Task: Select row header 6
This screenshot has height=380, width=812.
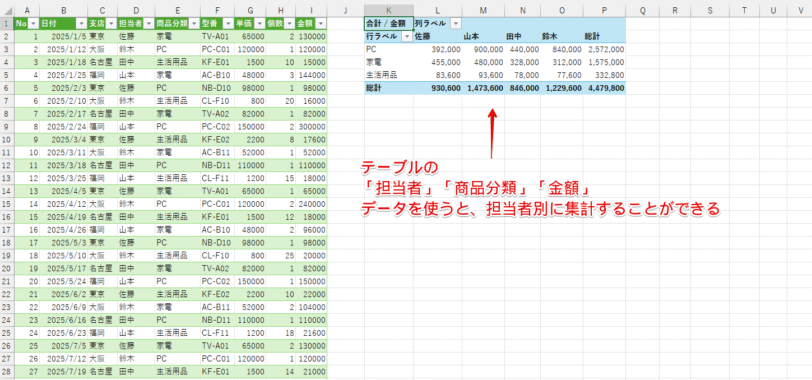Action: [7, 87]
